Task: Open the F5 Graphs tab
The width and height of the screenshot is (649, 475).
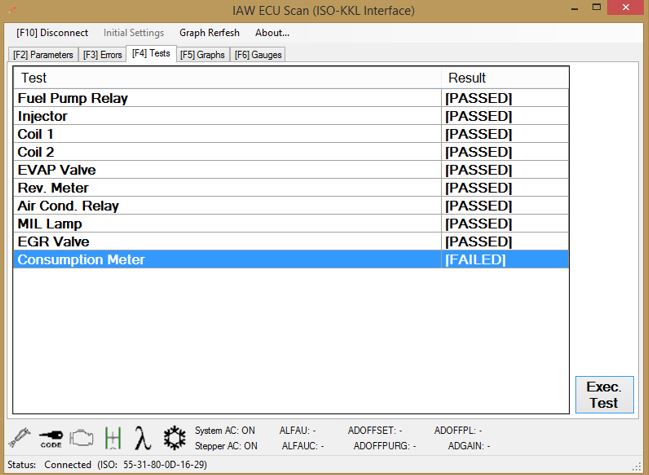Action: [x=202, y=54]
